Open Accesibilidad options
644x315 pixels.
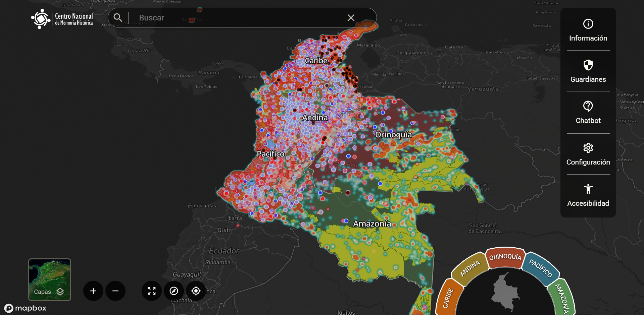click(x=588, y=195)
